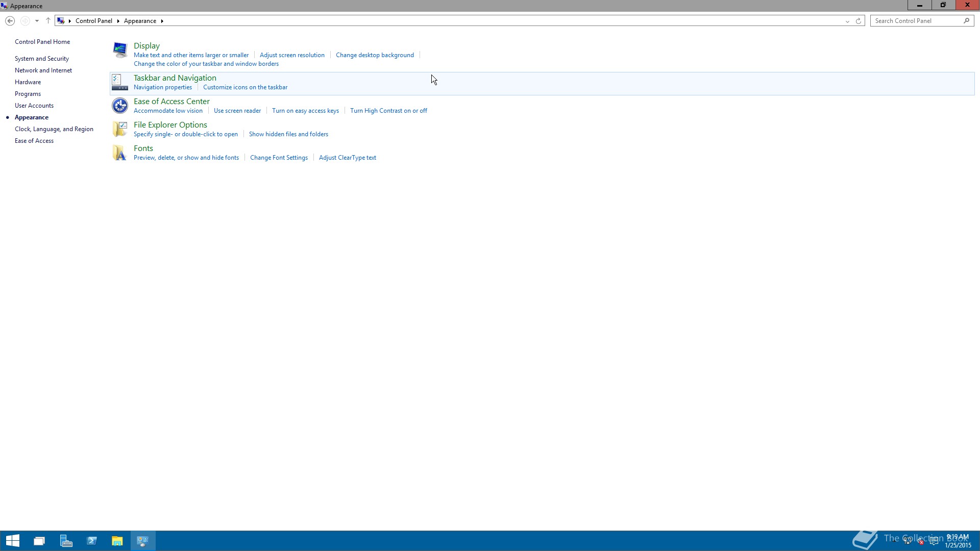
Task: Go up one level with the up arrow
Action: [48, 21]
